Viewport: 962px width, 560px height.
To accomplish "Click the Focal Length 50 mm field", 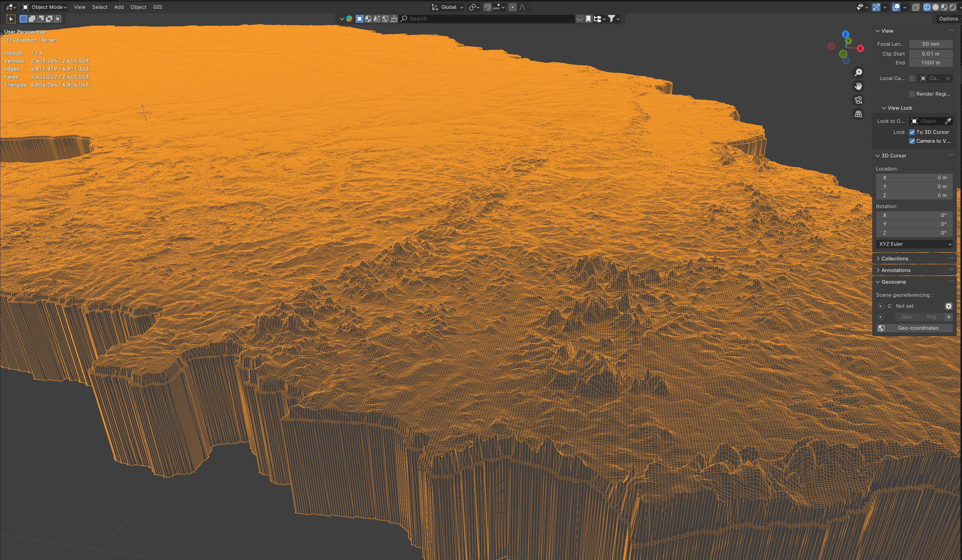I will point(930,44).
